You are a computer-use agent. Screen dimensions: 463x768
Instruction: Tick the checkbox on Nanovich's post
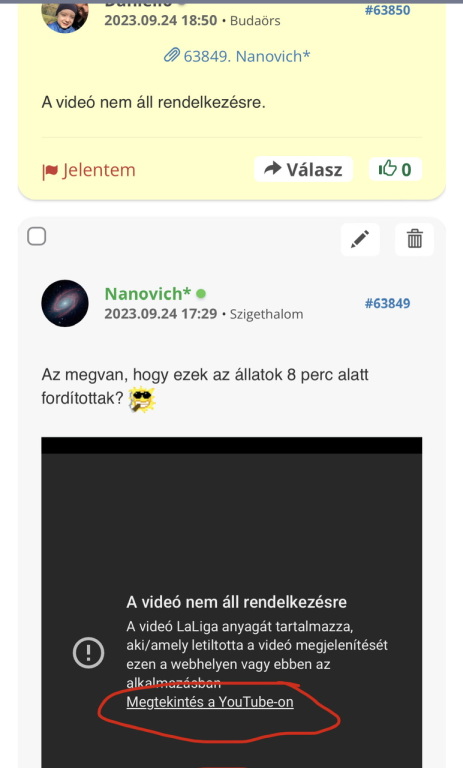[x=37, y=236]
